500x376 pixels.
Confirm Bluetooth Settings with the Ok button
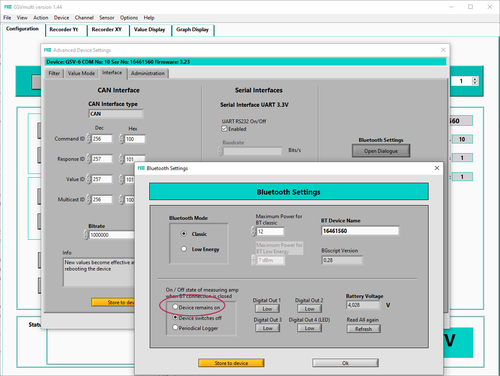pos(345,363)
